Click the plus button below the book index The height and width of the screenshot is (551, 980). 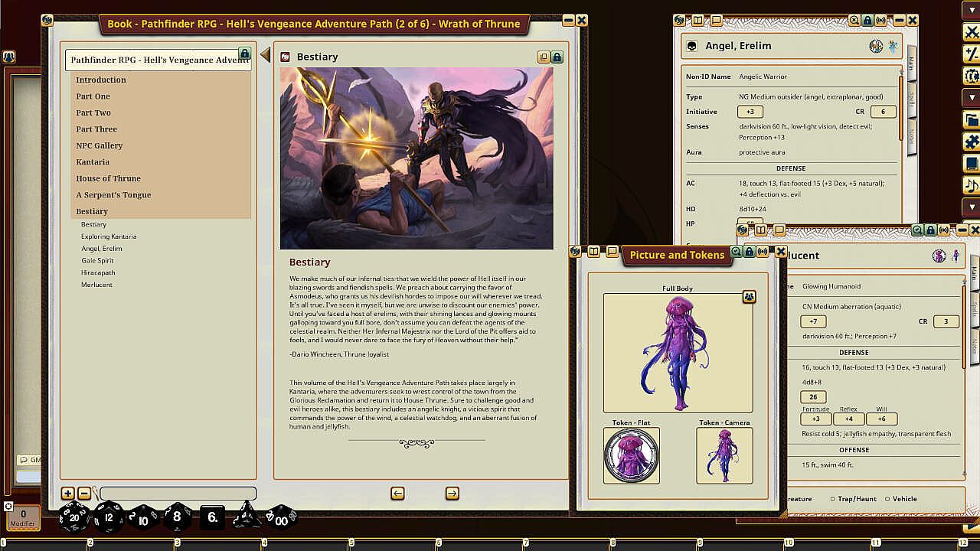pos(68,494)
